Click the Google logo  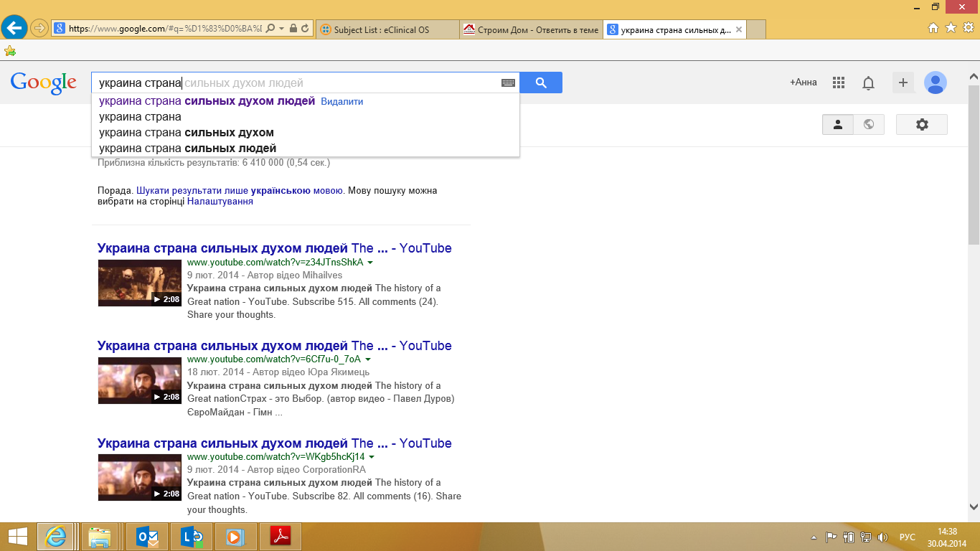point(43,83)
